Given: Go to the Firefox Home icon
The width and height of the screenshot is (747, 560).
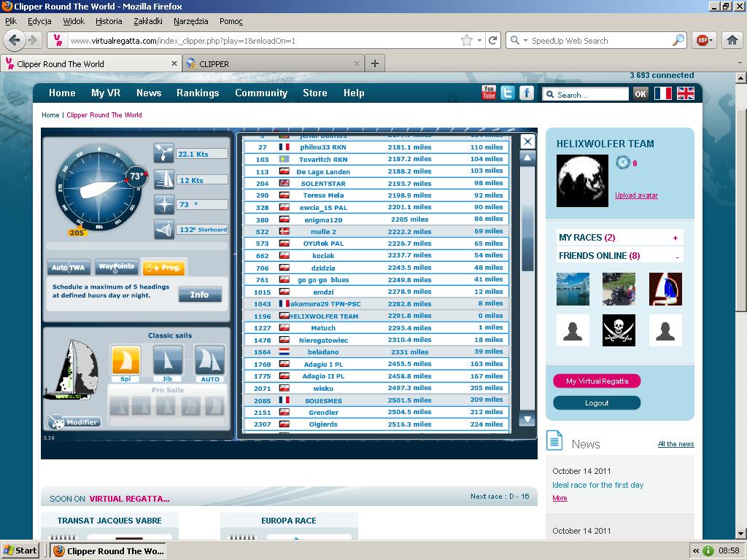Looking at the screenshot, I should (732, 41).
